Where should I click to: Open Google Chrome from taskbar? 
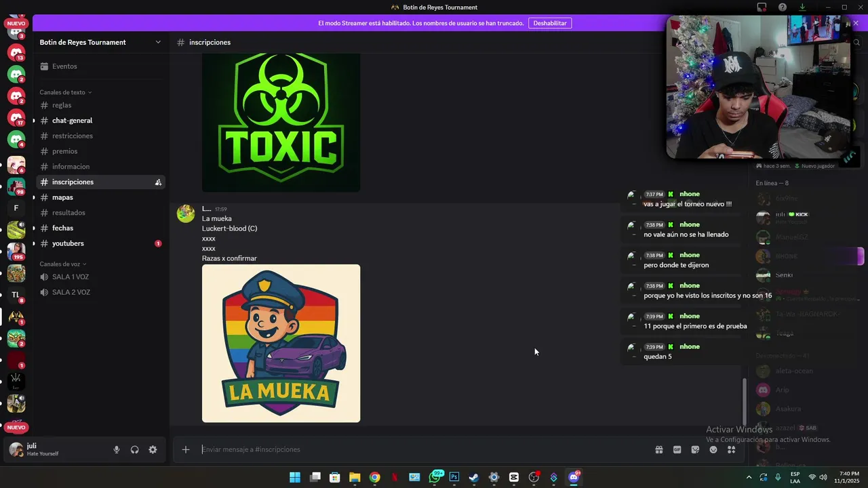click(x=374, y=477)
